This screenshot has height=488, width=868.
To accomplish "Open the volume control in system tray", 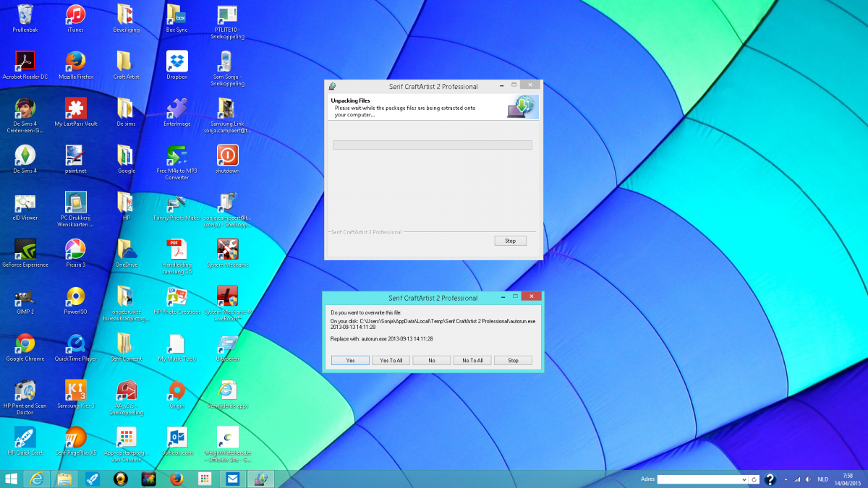I will pos(808,479).
